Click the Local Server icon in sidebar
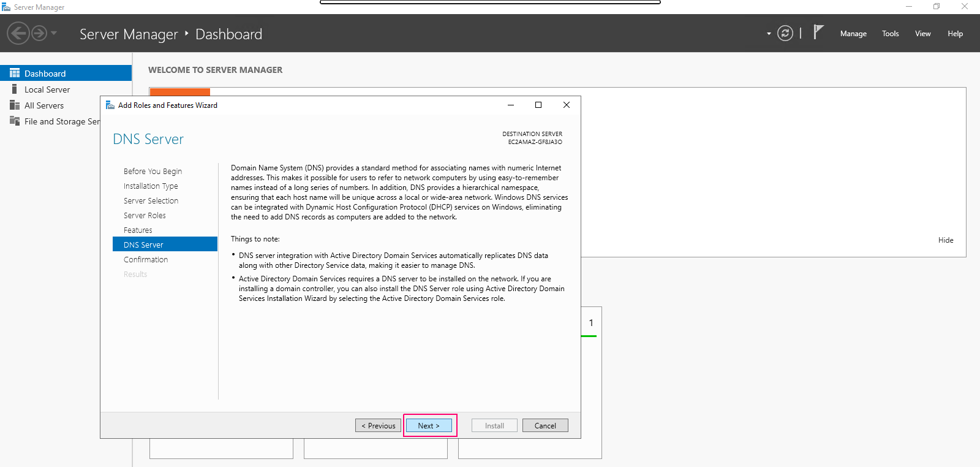 15,89
